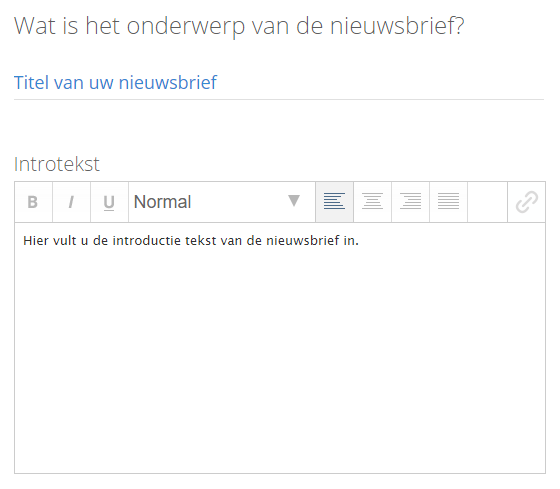Click the empty toolbar cell before the link icon
Screen dimensions: 560x489
tap(488, 202)
